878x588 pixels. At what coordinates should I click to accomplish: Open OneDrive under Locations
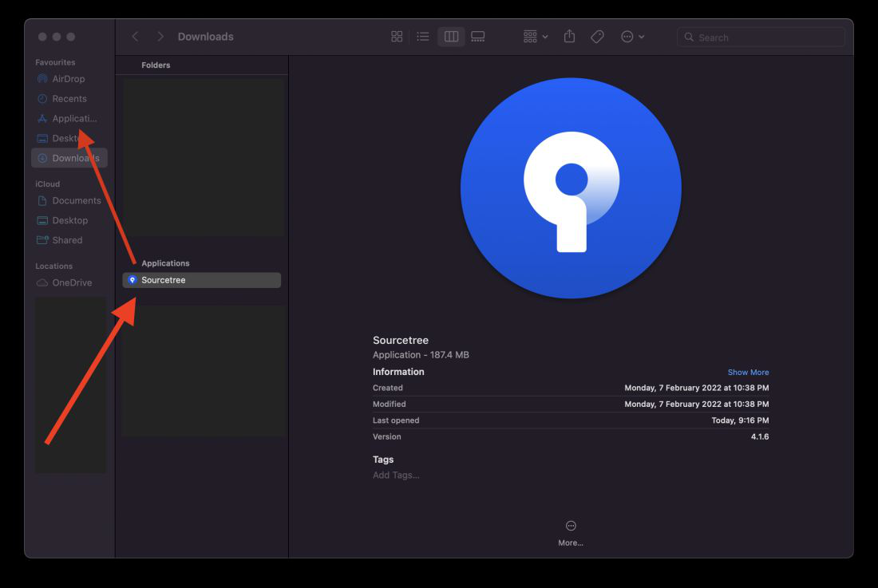click(69, 282)
